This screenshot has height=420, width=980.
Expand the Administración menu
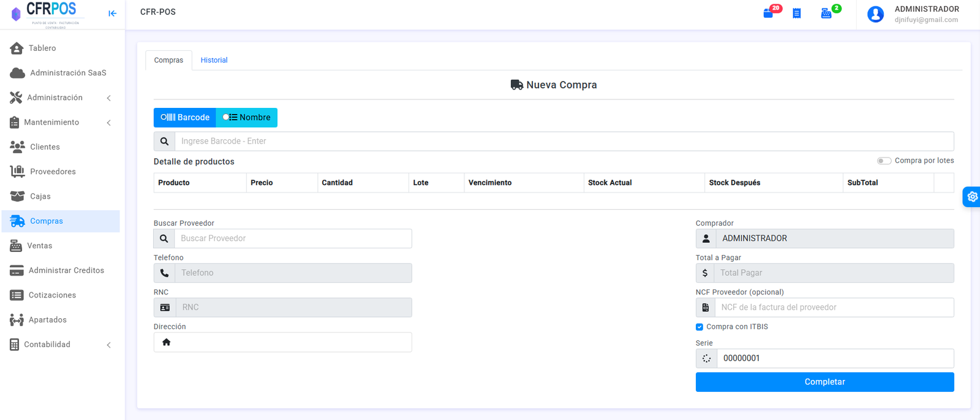61,97
